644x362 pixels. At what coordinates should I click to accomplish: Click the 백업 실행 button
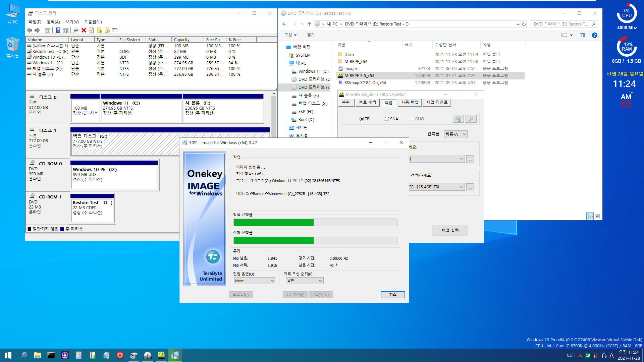[450, 230]
